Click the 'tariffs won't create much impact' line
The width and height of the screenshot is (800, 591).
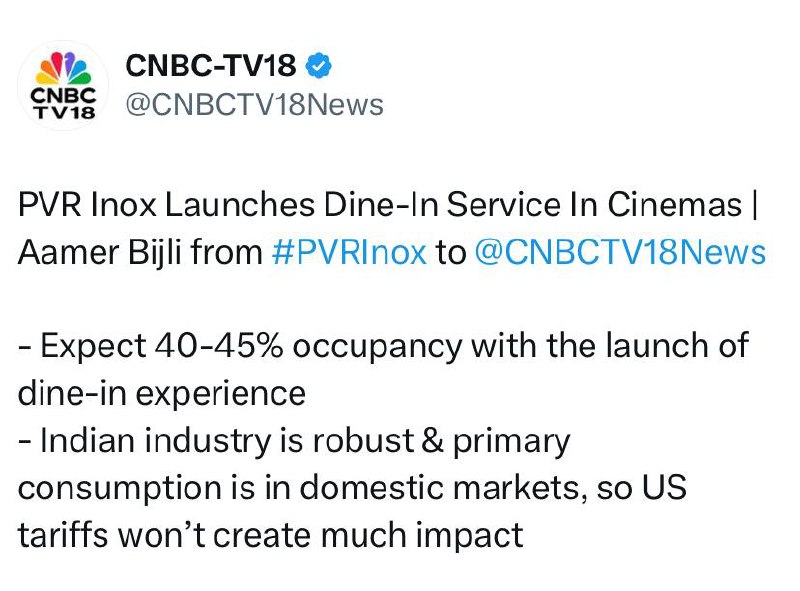tap(270, 534)
